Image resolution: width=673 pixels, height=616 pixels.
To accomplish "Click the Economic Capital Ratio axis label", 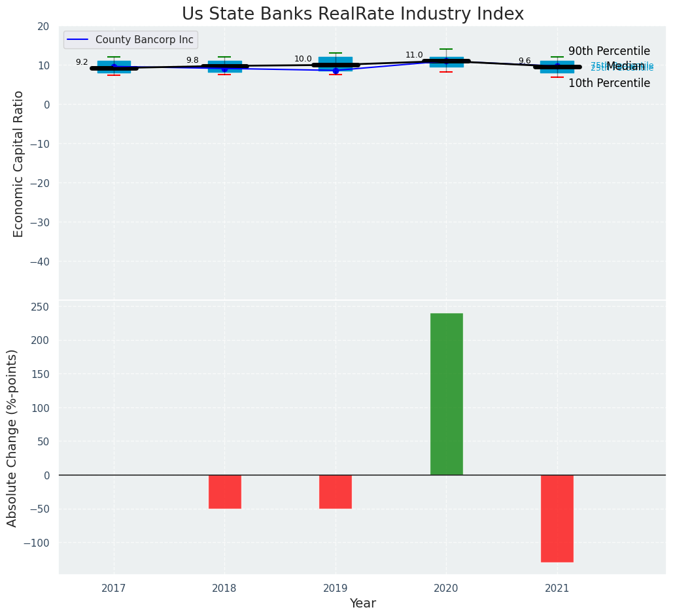I will pyautogui.click(x=18, y=163).
